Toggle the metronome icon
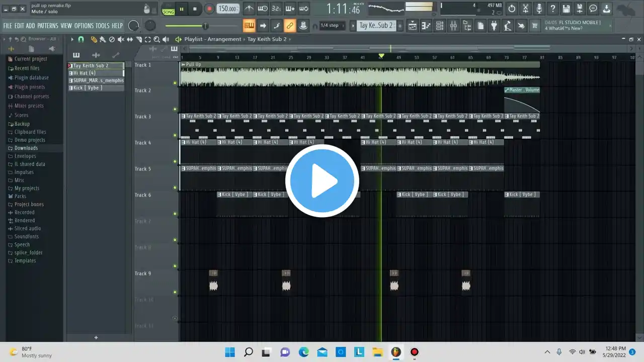Viewport: 644px width, 362px height. coord(249,9)
